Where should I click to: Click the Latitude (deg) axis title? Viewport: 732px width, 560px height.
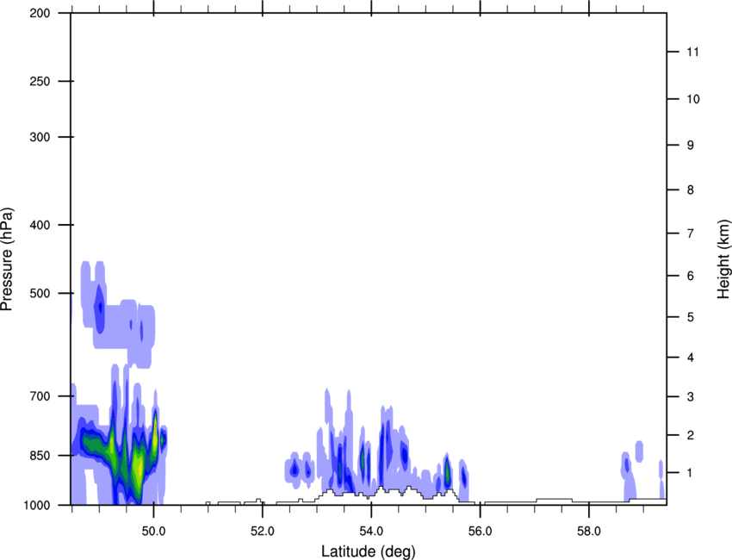coord(369,551)
